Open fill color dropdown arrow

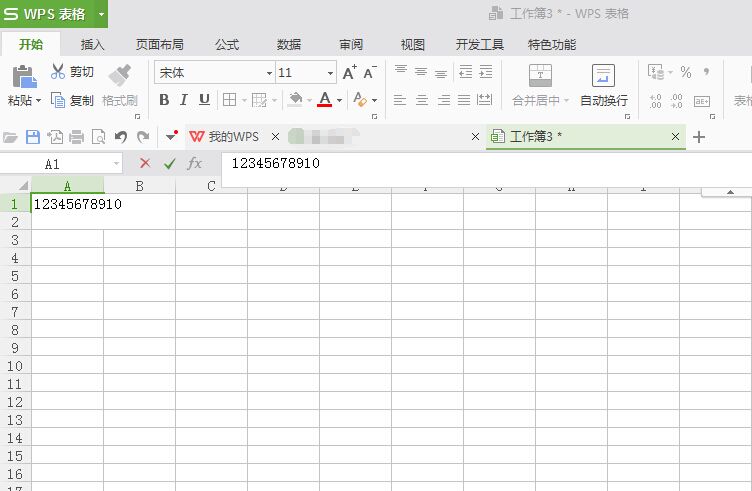point(309,100)
